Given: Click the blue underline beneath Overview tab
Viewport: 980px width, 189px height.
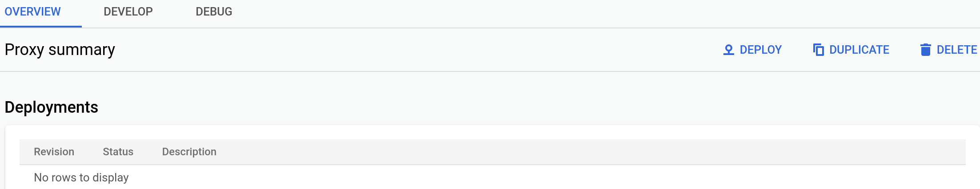Looking at the screenshot, I should tap(41, 27).
